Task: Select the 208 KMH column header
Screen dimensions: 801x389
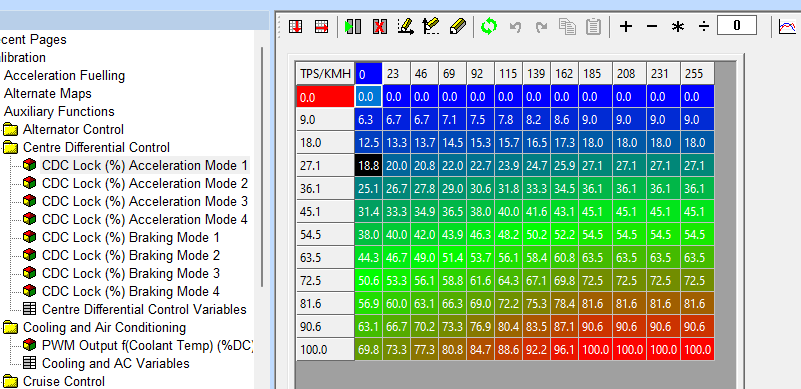Action: click(629, 74)
